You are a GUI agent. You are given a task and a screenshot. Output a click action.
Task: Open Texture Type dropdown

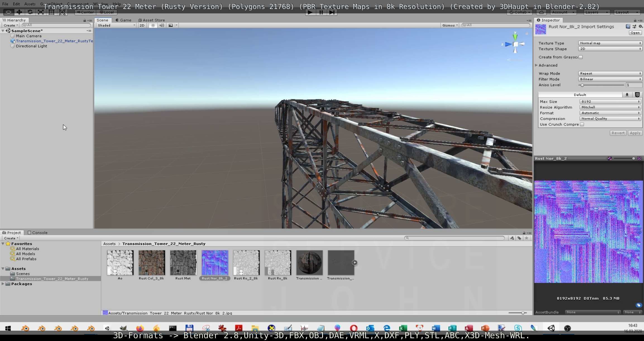(610, 43)
